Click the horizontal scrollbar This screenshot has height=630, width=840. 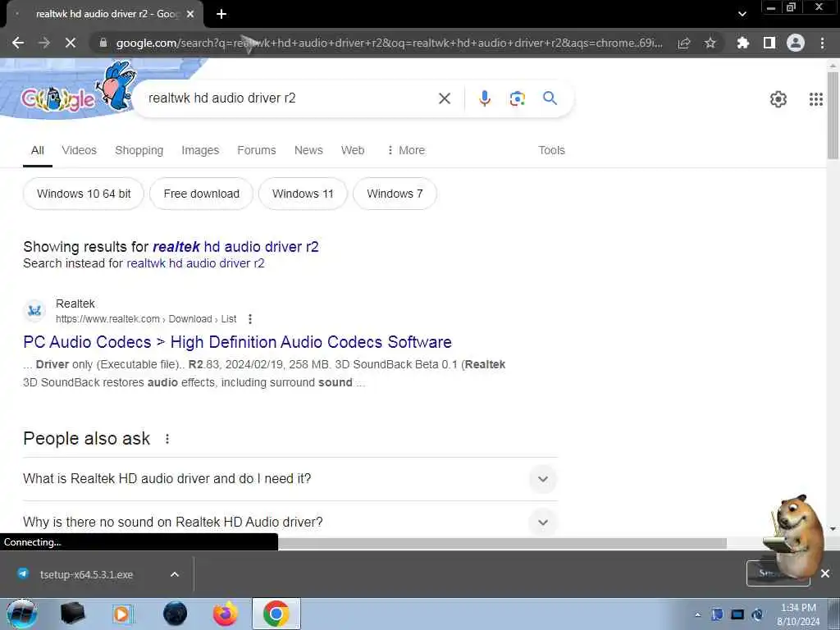coord(502,543)
